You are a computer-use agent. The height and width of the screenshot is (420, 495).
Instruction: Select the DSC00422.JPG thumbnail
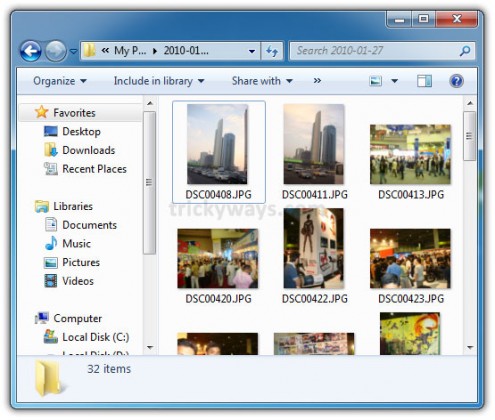click(x=314, y=248)
